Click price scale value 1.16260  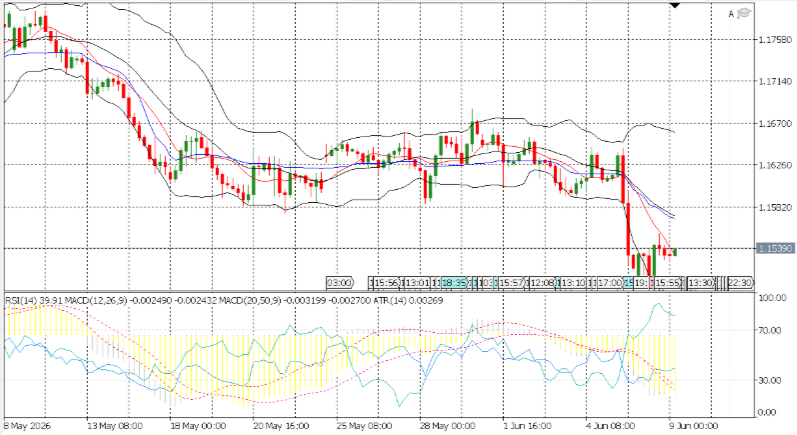[774, 165]
